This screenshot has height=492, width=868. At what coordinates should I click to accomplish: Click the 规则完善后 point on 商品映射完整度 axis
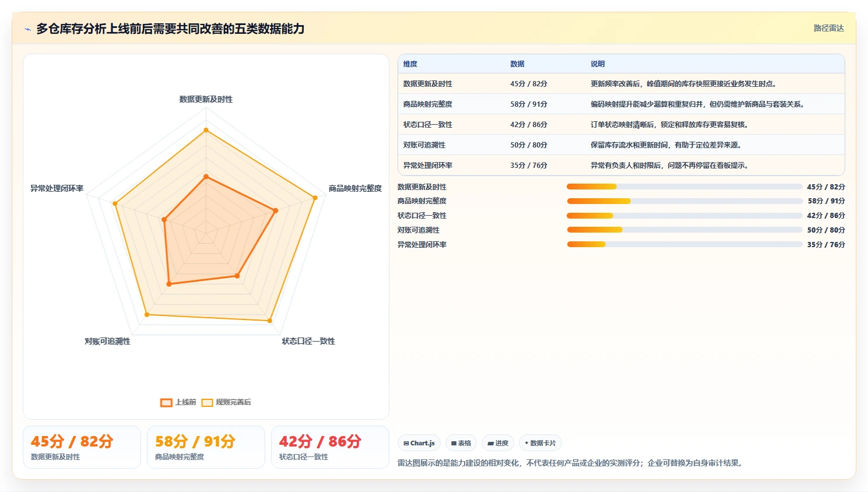(x=315, y=198)
